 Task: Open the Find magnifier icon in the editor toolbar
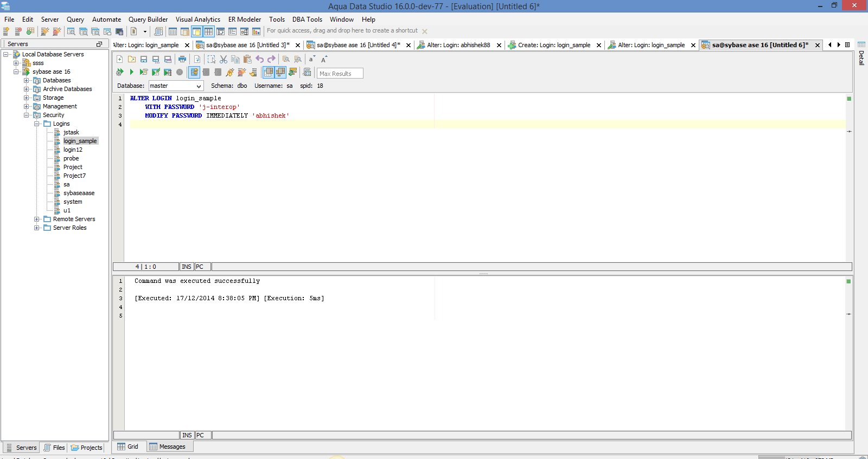[x=286, y=59]
